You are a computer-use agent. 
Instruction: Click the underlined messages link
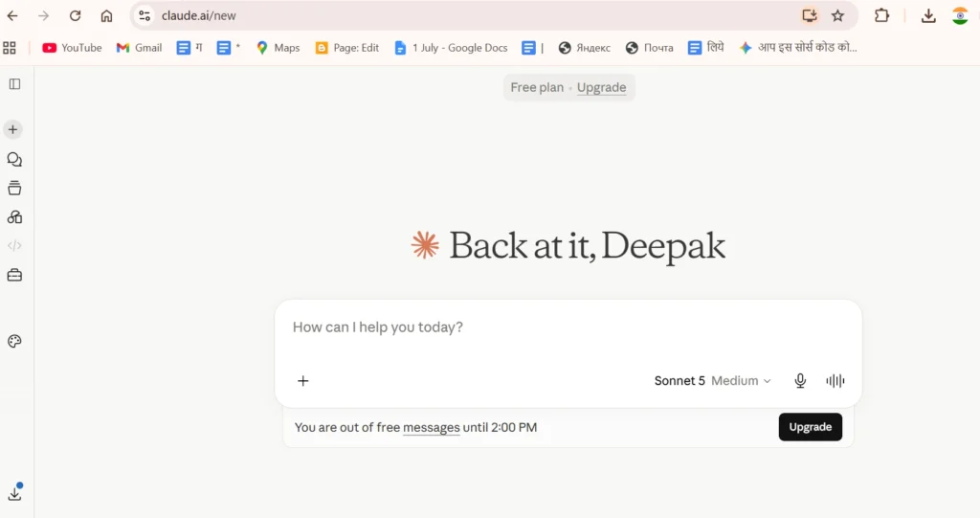pos(432,427)
